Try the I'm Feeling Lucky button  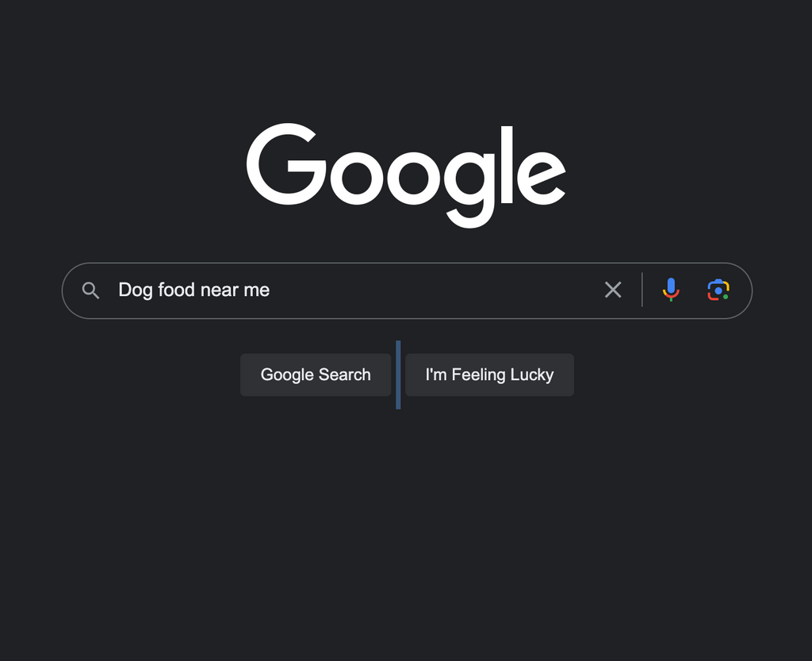pyautogui.click(x=489, y=375)
